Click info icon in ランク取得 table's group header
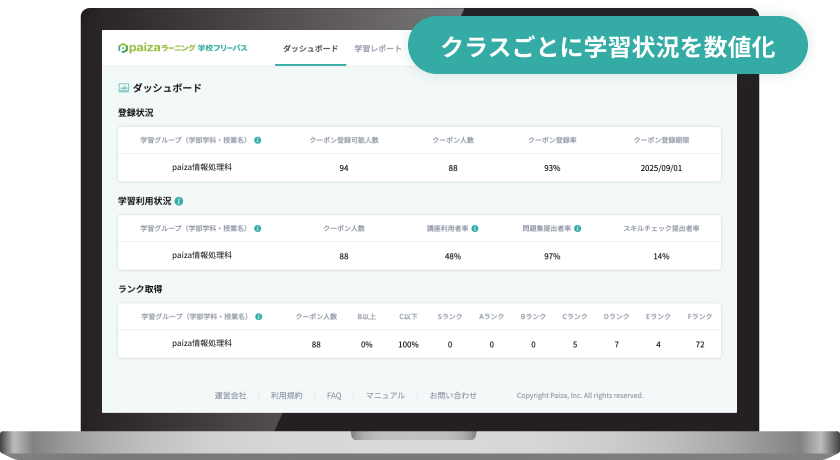 [259, 317]
